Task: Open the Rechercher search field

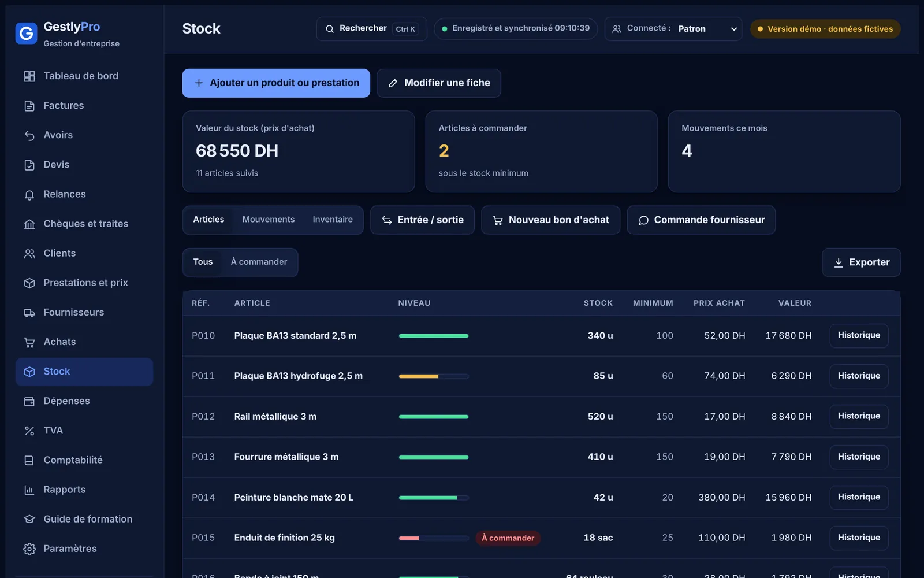Action: click(x=371, y=29)
